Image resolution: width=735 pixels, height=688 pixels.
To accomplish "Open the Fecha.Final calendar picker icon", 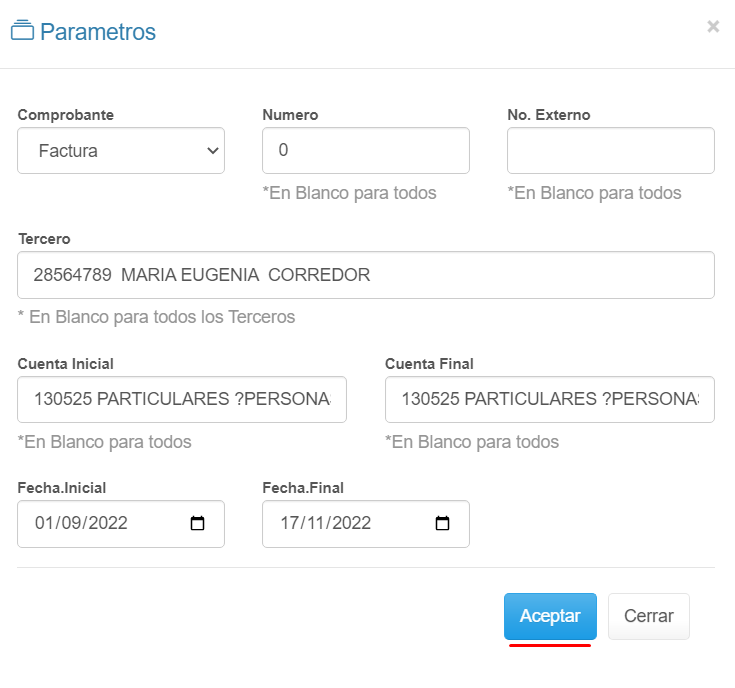I will click(443, 523).
